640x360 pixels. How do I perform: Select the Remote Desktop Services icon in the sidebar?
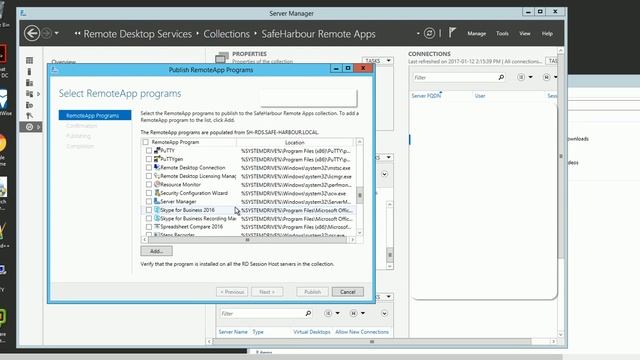(29, 127)
